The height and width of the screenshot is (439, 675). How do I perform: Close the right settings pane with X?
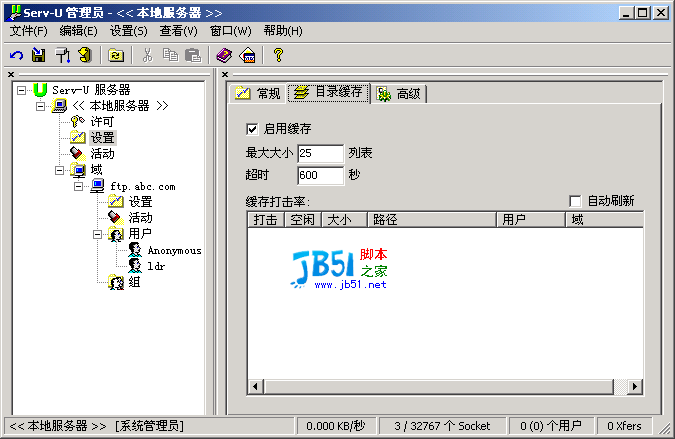click(225, 74)
